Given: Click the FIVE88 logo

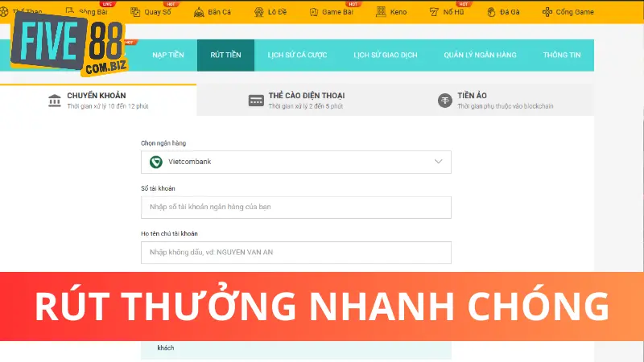Looking at the screenshot, I should pyautogui.click(x=69, y=44).
